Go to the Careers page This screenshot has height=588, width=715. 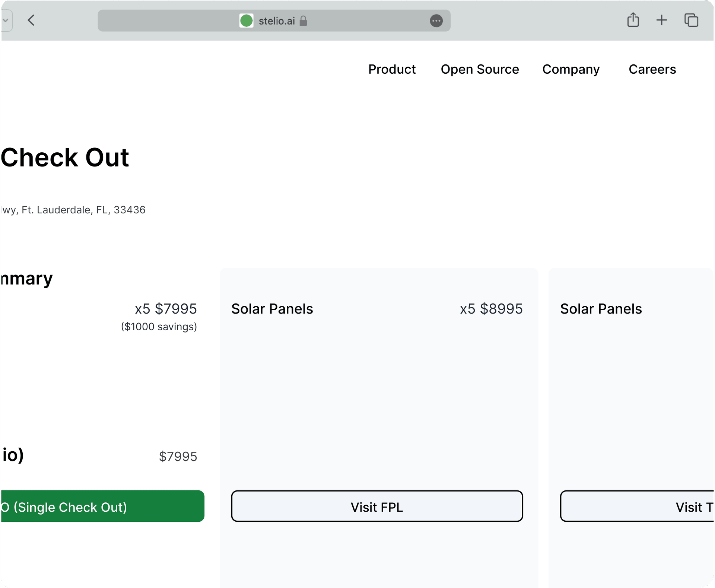(652, 69)
